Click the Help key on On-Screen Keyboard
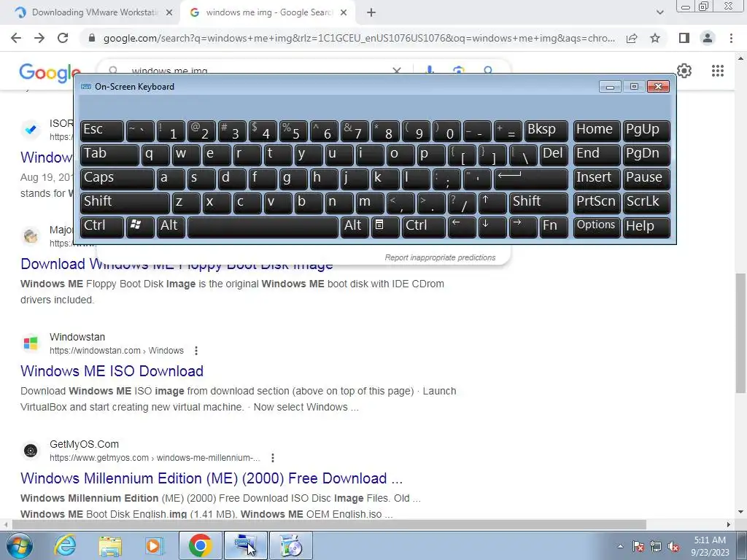This screenshot has width=747, height=560. tap(646, 226)
